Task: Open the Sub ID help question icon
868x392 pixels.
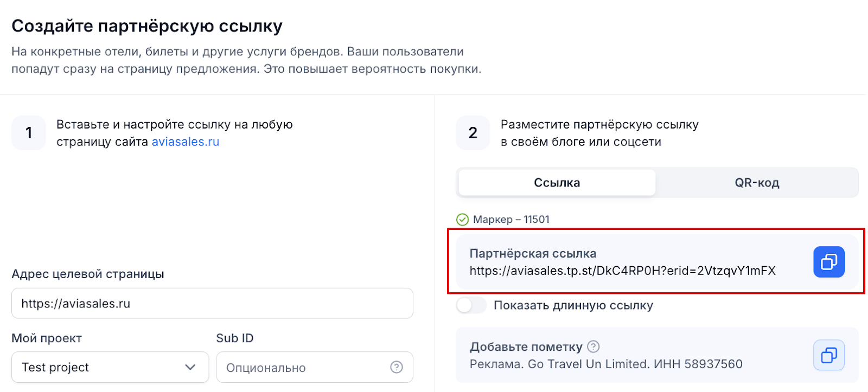Action: (x=397, y=367)
